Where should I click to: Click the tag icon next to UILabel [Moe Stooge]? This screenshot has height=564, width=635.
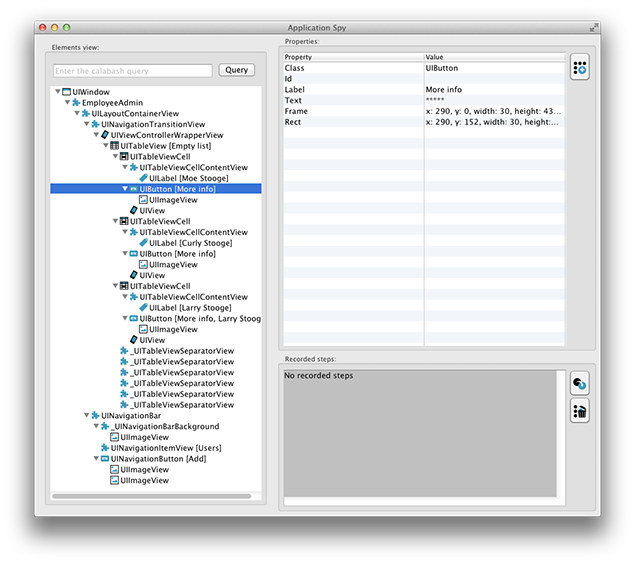click(x=143, y=178)
